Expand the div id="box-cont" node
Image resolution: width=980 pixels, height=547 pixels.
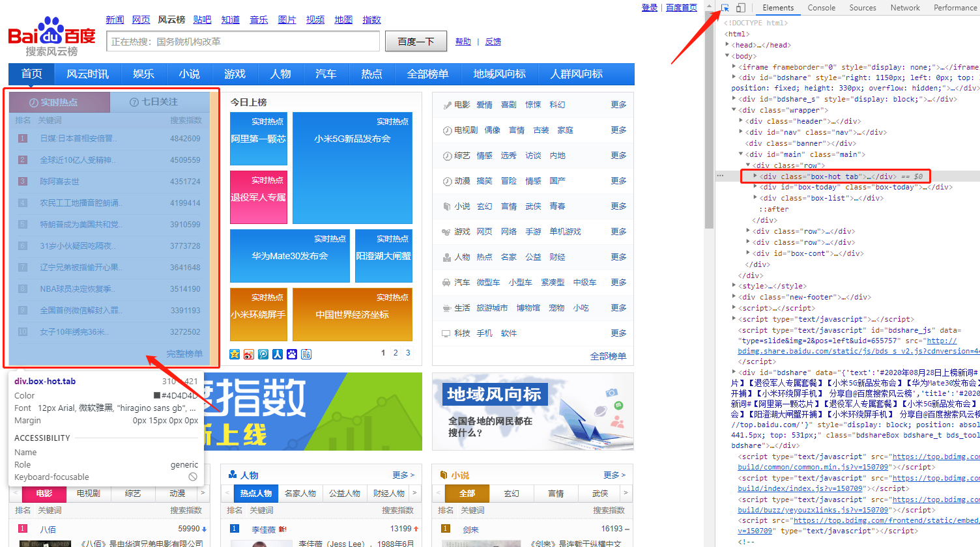click(749, 253)
